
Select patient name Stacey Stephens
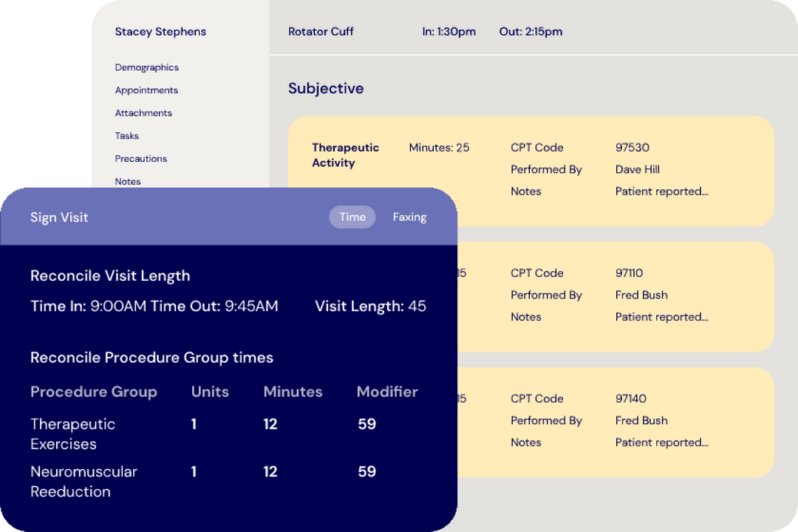coord(160,31)
